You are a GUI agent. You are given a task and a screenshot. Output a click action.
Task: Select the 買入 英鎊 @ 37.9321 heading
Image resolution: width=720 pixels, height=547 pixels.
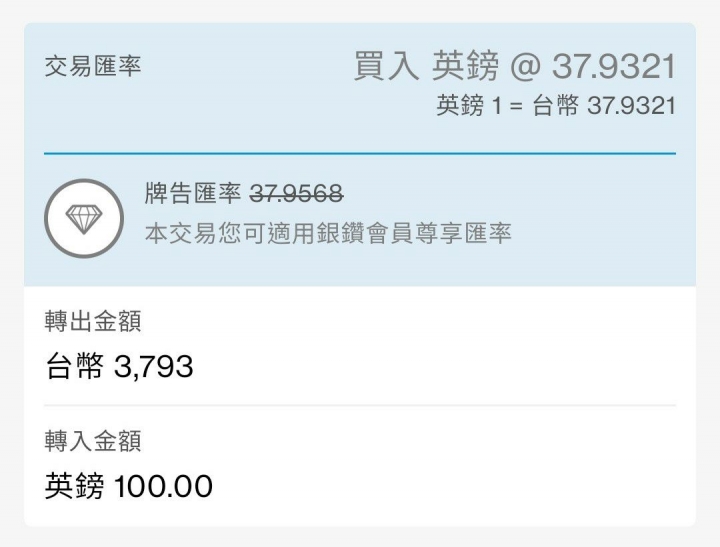tap(515, 66)
